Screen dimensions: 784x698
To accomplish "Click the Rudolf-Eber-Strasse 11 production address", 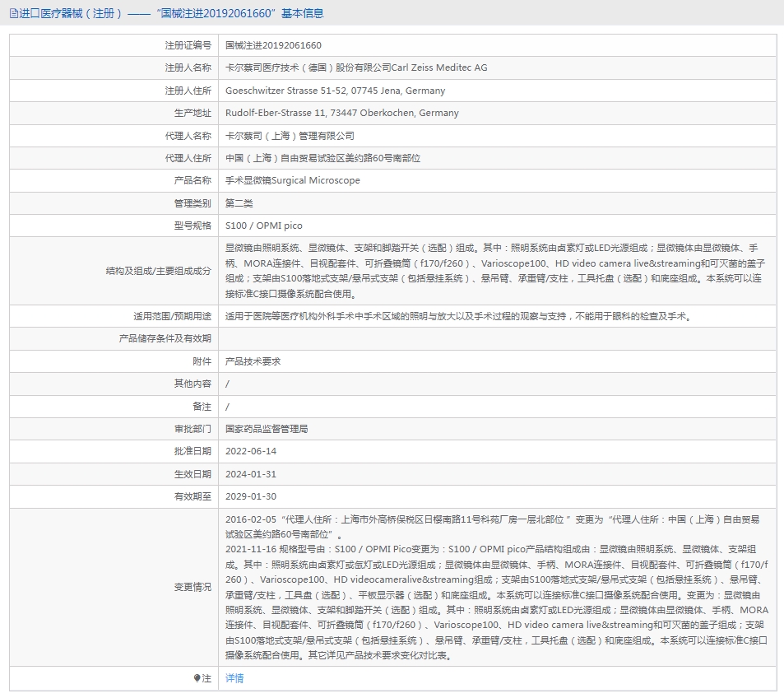I will (341, 113).
